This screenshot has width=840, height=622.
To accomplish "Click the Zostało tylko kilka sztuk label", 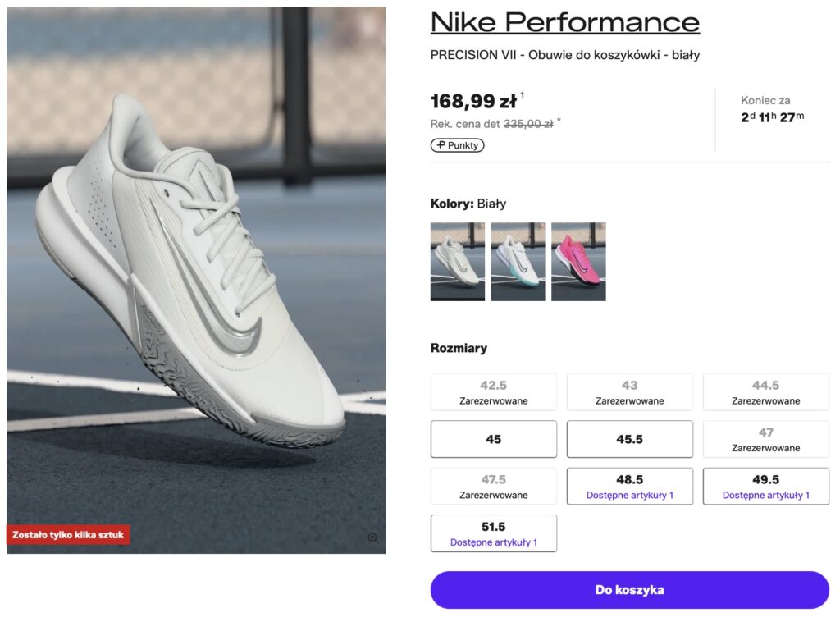I will coord(68,535).
